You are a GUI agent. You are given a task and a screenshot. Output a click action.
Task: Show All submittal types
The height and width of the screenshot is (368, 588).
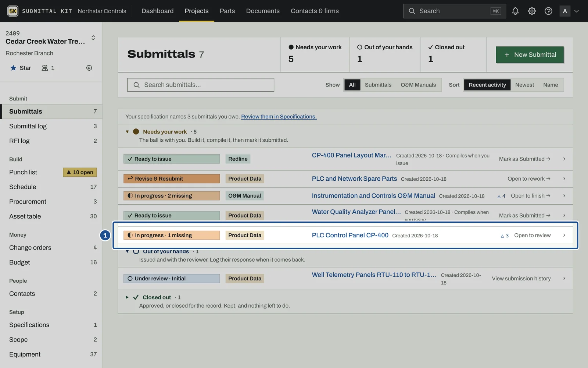pos(352,85)
